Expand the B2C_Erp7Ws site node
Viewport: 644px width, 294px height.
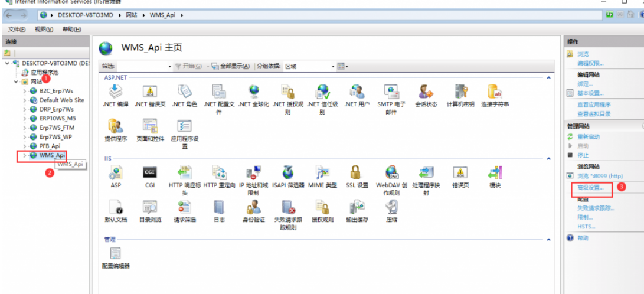click(x=25, y=91)
